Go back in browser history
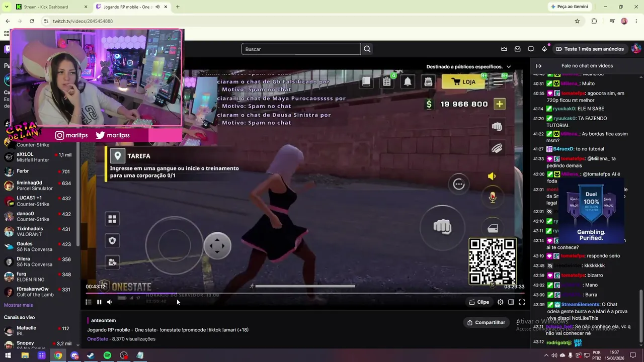 pyautogui.click(x=8, y=21)
